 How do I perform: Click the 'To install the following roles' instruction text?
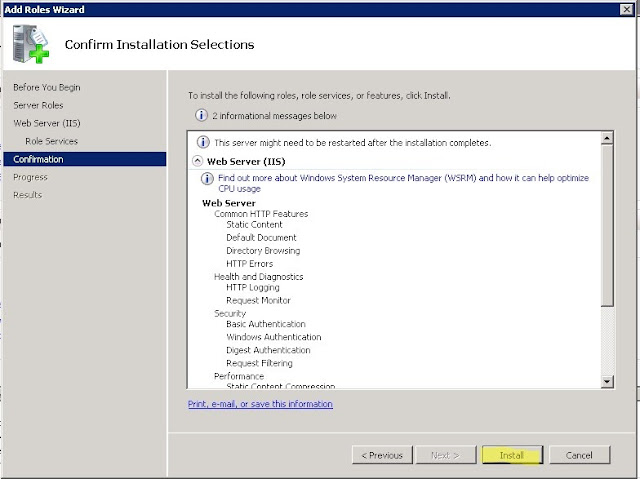pos(319,96)
